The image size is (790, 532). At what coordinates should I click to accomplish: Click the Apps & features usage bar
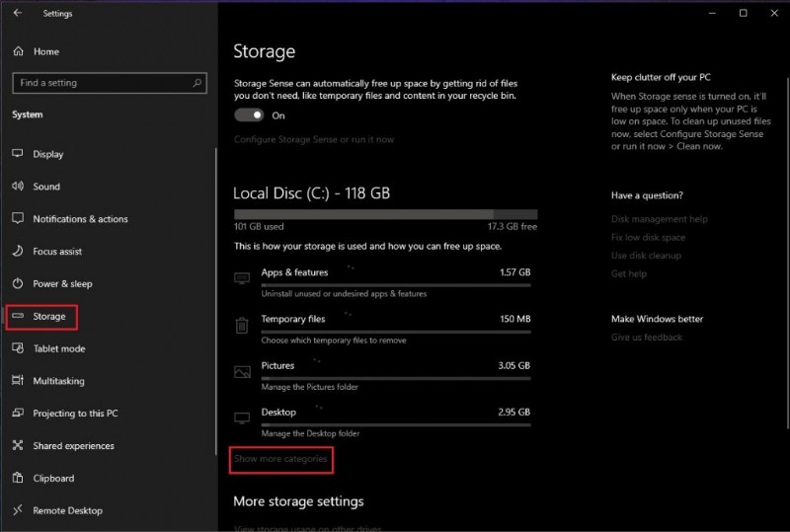[x=396, y=285]
